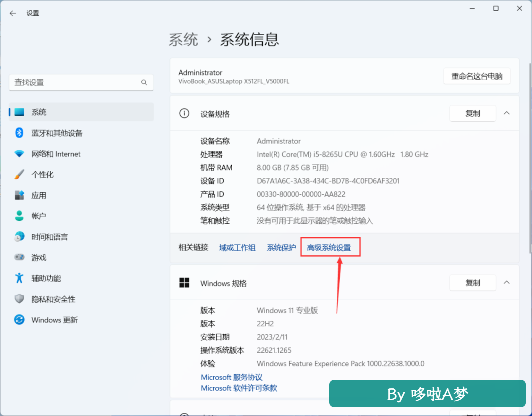Click the VivoBook_ASUSLaptop model name text
Screen dimensions: 532x416
(x=234, y=81)
